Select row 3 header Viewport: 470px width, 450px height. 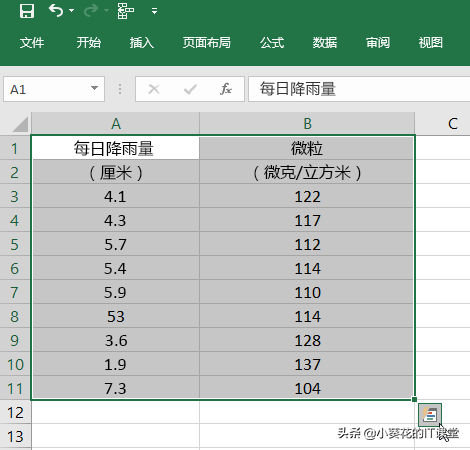coord(15,196)
